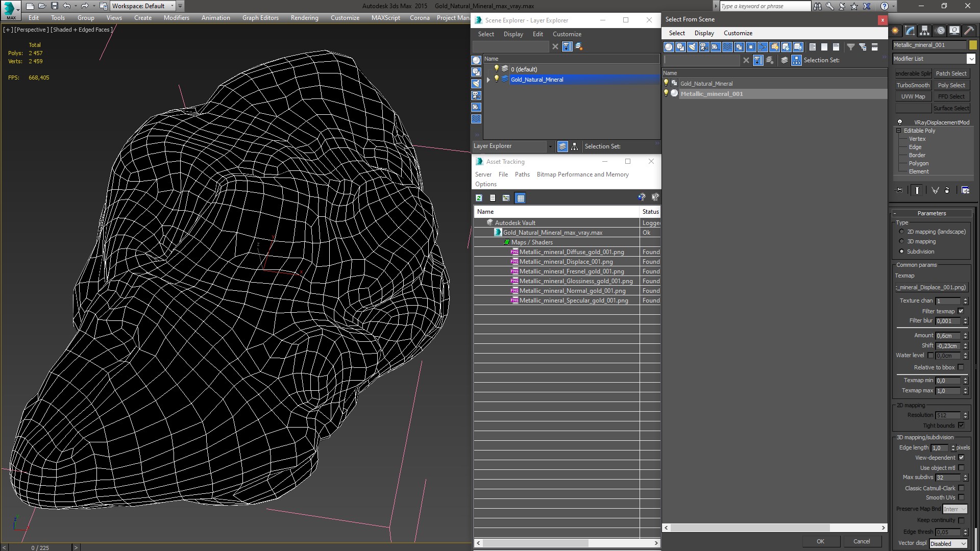The height and width of the screenshot is (551, 980).
Task: Click Cancel in Select From Scene
Action: pos(862,541)
